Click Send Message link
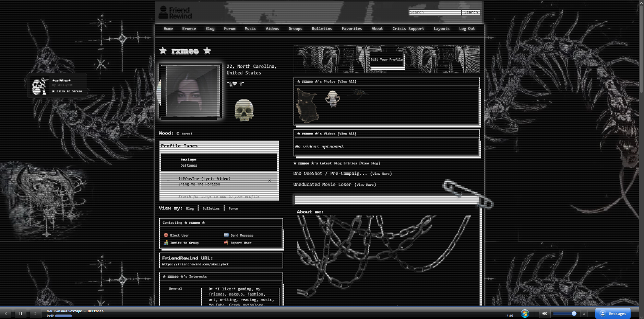The height and width of the screenshot is (319, 644). tap(242, 235)
